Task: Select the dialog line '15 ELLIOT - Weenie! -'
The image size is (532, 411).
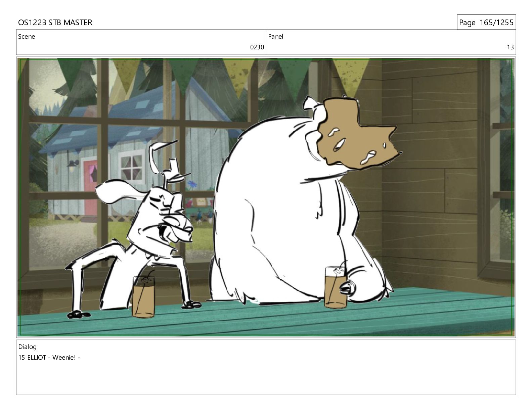Action: tap(49, 358)
